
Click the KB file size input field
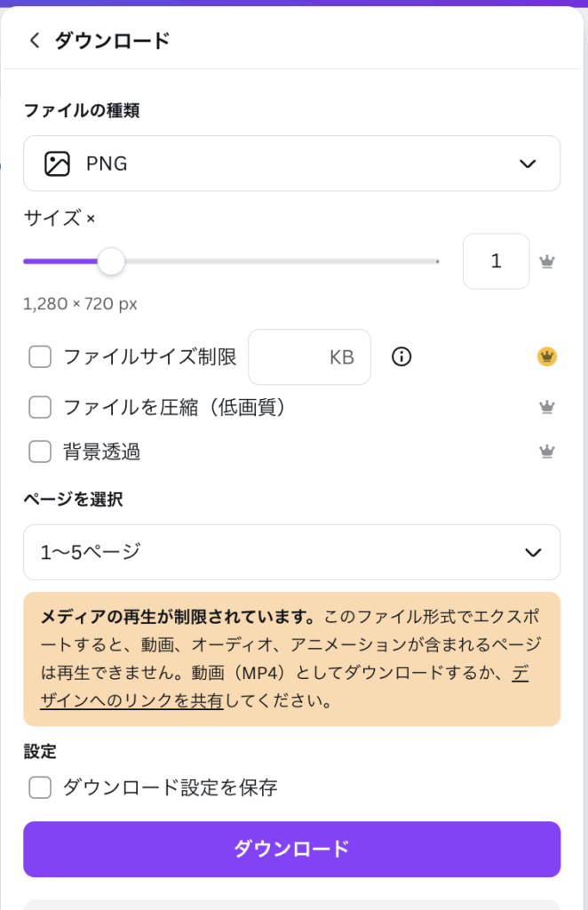click(x=309, y=357)
